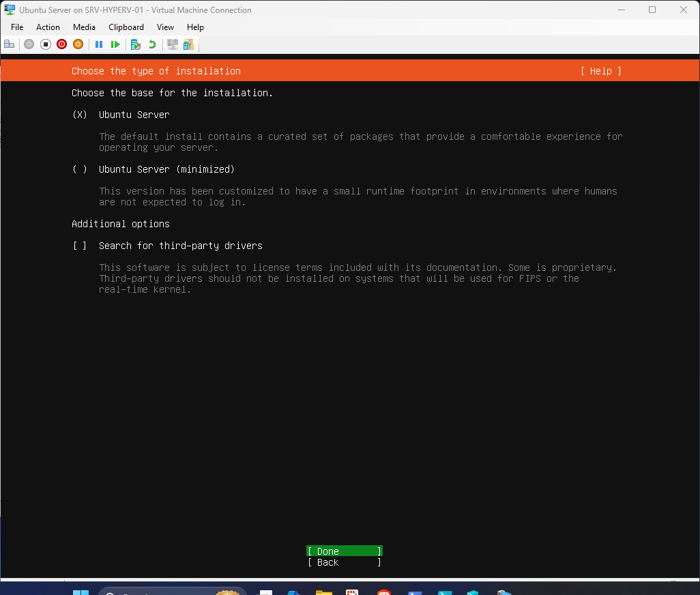Click the orange Save state icon
Screen dimensions: 700x595
click(78, 44)
